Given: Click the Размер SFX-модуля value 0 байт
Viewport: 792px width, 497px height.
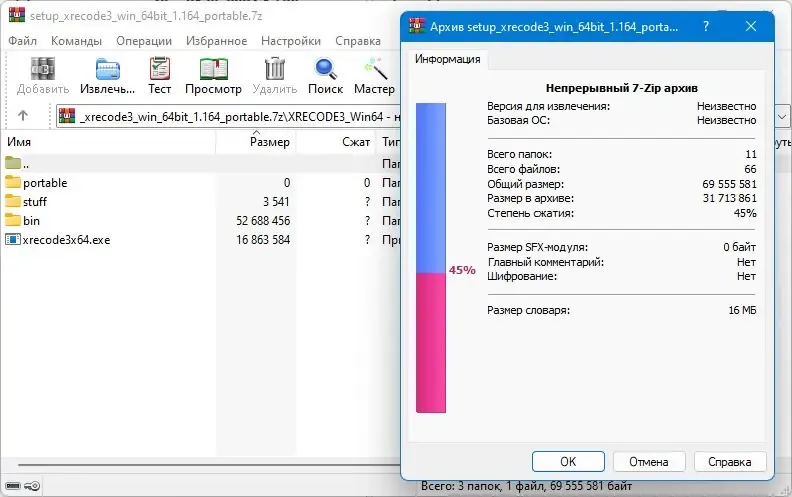Looking at the screenshot, I should [739, 247].
